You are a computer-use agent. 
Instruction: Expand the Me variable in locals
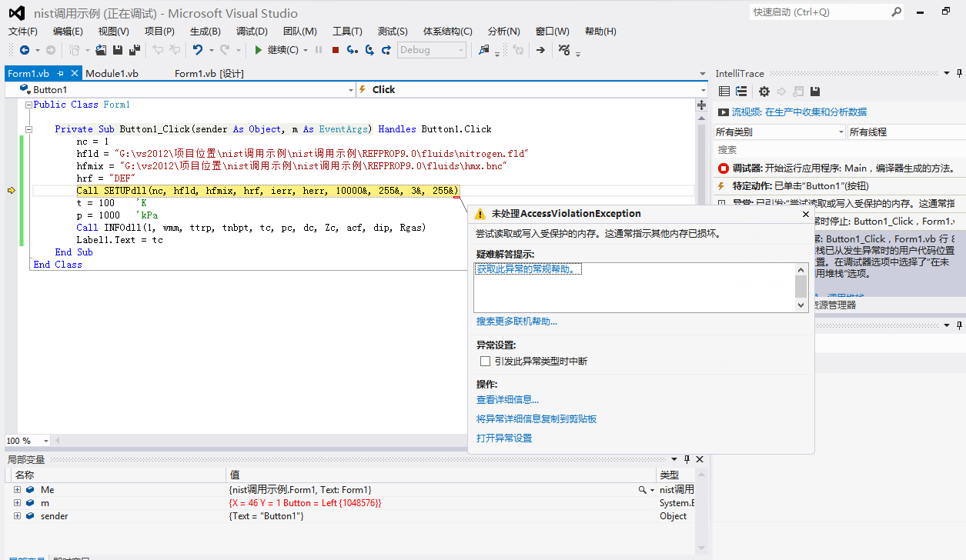(x=17, y=489)
